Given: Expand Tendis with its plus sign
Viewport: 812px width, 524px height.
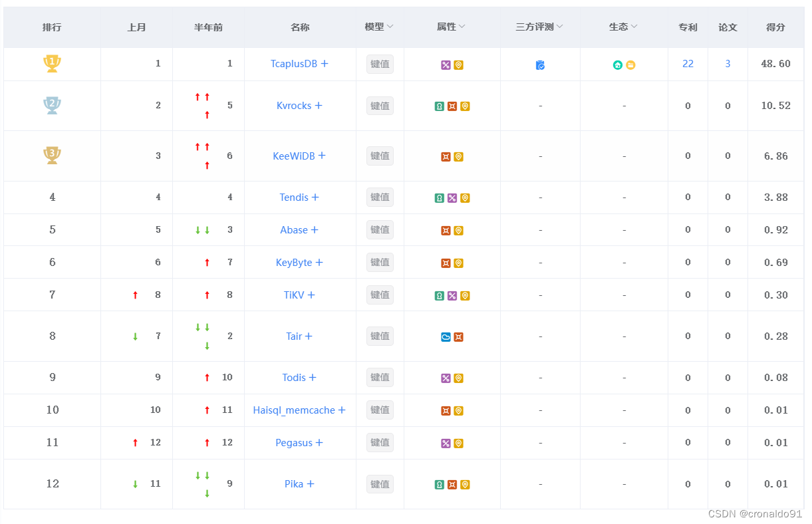Looking at the screenshot, I should pyautogui.click(x=315, y=197).
